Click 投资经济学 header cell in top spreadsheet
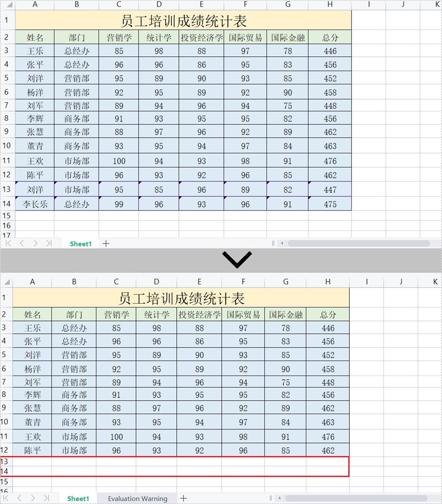442x504 pixels. (x=201, y=37)
